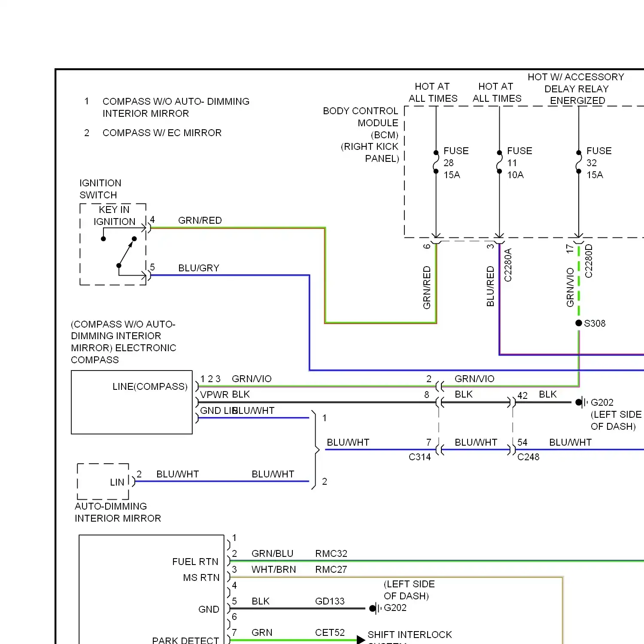
Task: Click the vertical 'GRN/VIO' wire label
Action: [x=570, y=287]
